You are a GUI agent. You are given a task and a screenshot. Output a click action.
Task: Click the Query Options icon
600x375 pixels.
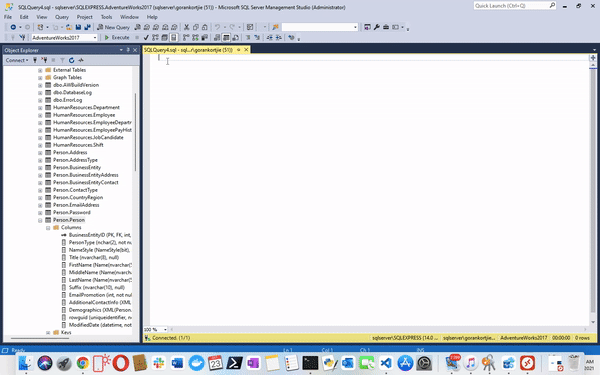coord(164,38)
